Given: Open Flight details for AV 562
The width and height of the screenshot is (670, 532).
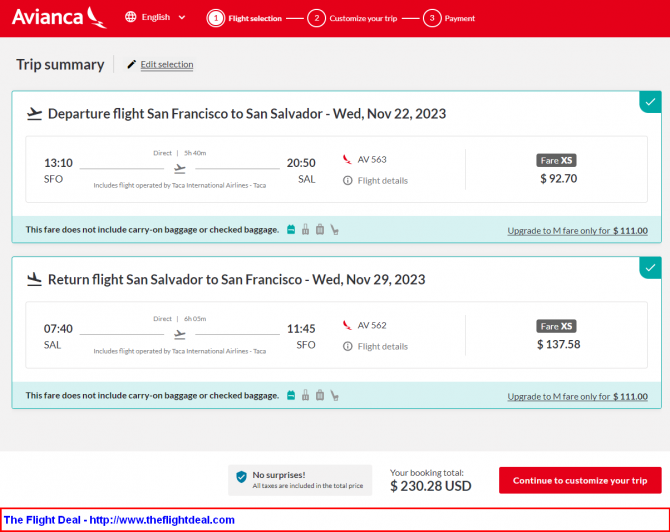Looking at the screenshot, I should (x=382, y=347).
